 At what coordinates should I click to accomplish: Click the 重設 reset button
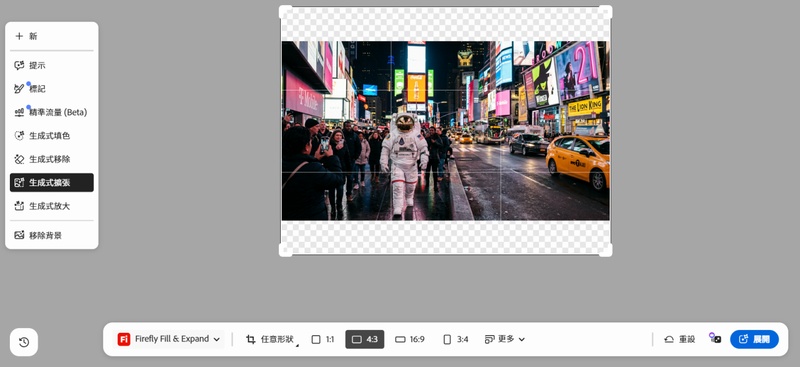pos(680,339)
